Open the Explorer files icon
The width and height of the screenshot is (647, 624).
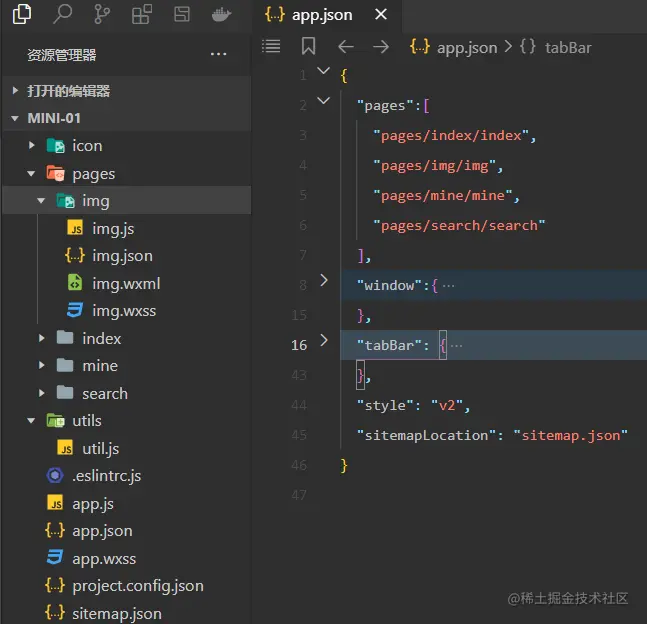[x=22, y=14]
